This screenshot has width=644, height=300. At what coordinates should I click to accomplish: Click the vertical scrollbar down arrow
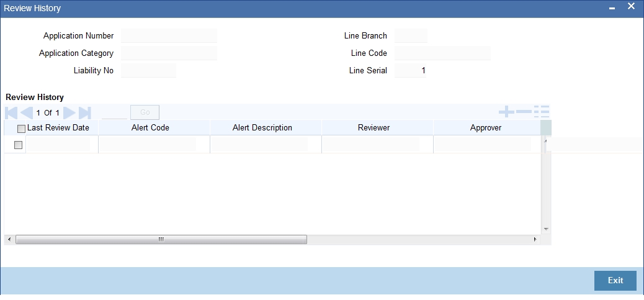[x=546, y=229]
